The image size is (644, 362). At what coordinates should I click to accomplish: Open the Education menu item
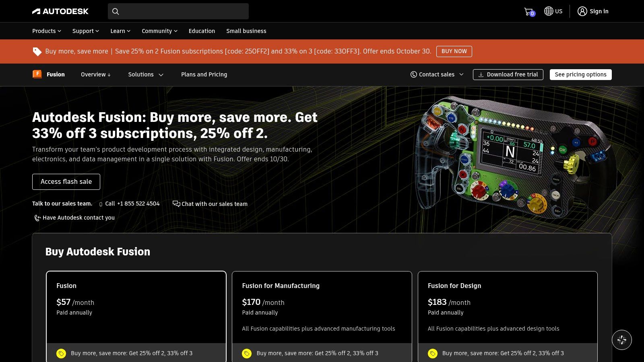[202, 31]
